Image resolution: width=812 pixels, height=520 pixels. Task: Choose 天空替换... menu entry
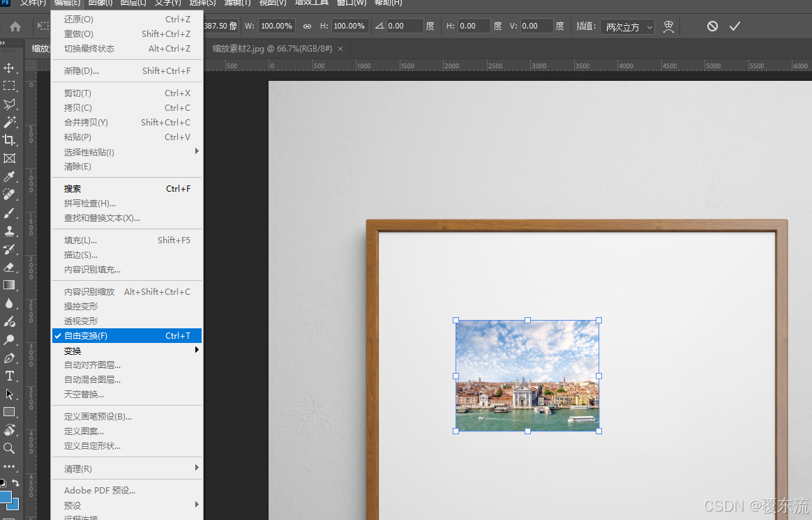tap(127, 395)
